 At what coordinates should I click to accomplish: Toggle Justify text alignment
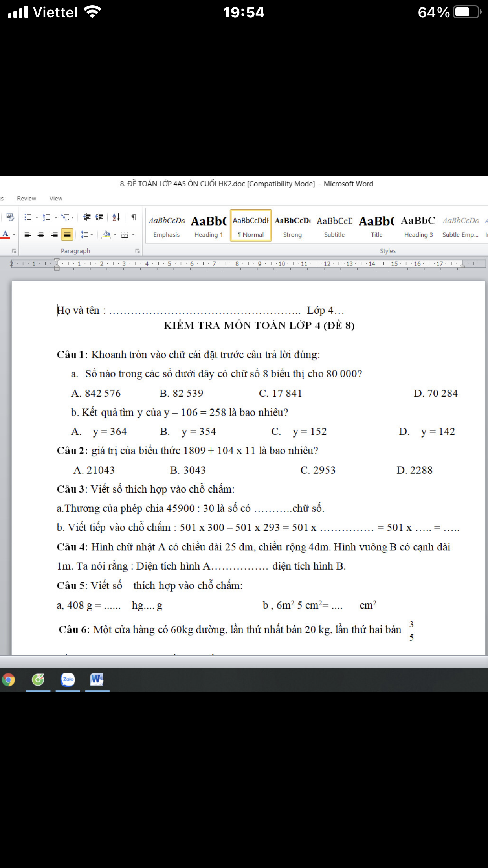[x=67, y=235]
